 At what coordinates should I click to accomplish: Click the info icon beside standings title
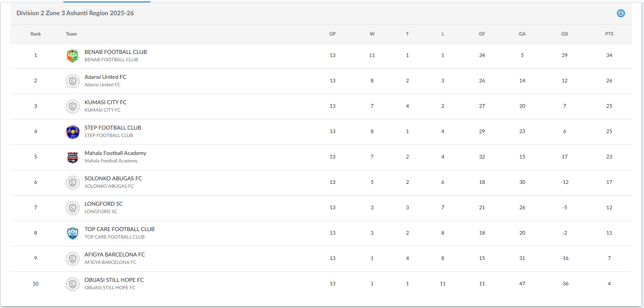pos(621,13)
